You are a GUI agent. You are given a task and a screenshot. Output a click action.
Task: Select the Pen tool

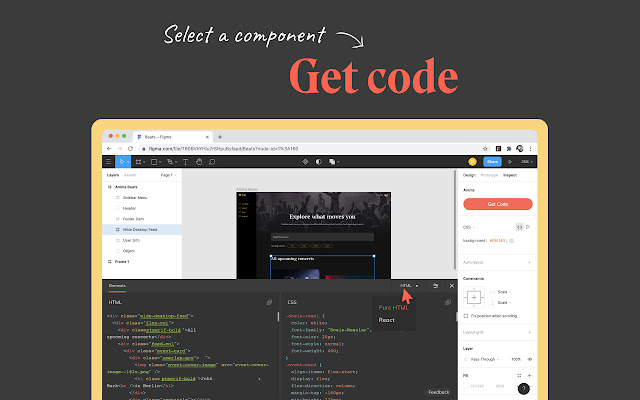[x=170, y=162]
